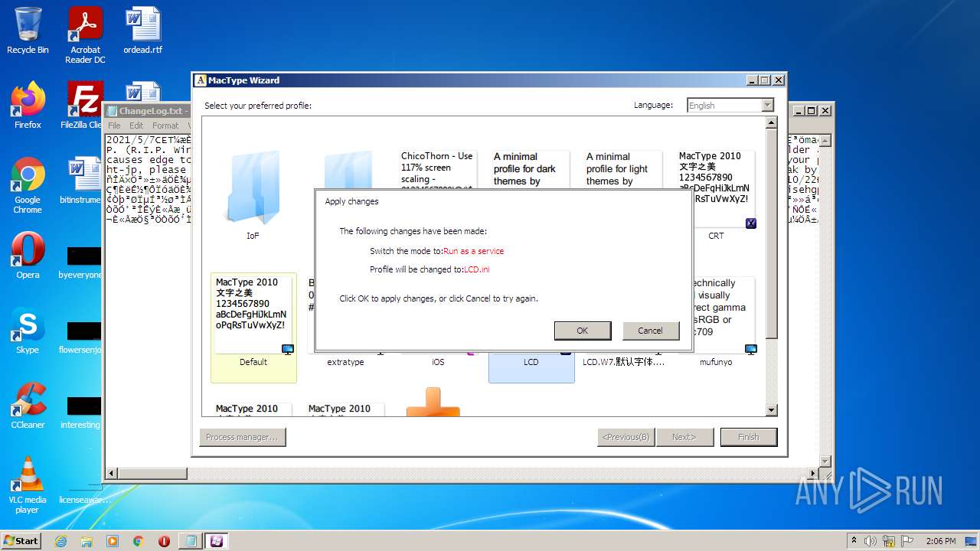Screen dimensions: 980x551
Task: Click the Notepad horizontal scroll-left arrow
Action: [111, 473]
